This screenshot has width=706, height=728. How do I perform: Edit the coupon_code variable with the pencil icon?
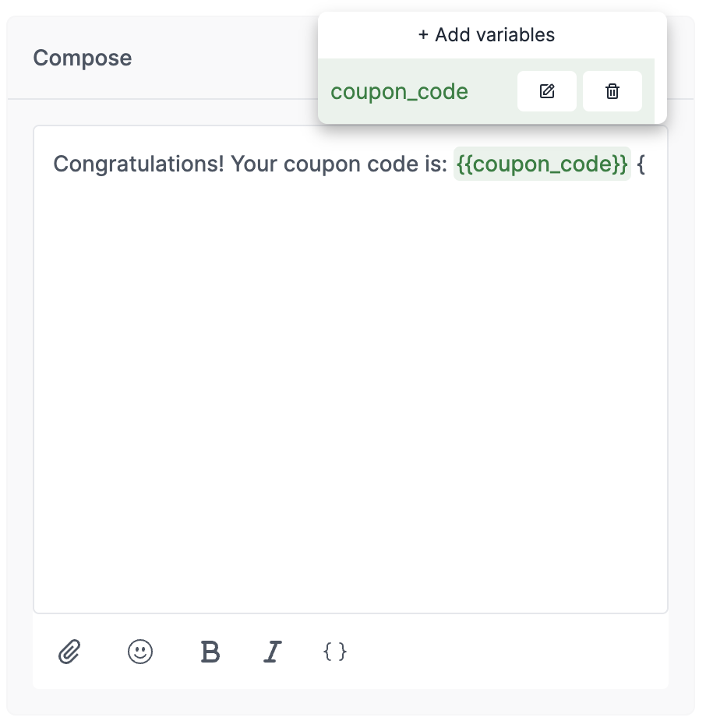click(x=547, y=91)
